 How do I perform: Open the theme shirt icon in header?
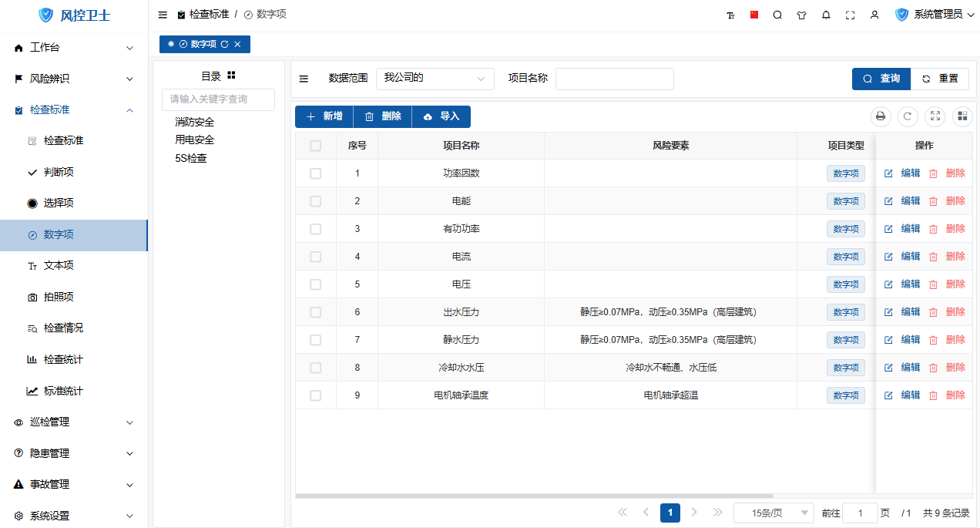click(x=801, y=15)
